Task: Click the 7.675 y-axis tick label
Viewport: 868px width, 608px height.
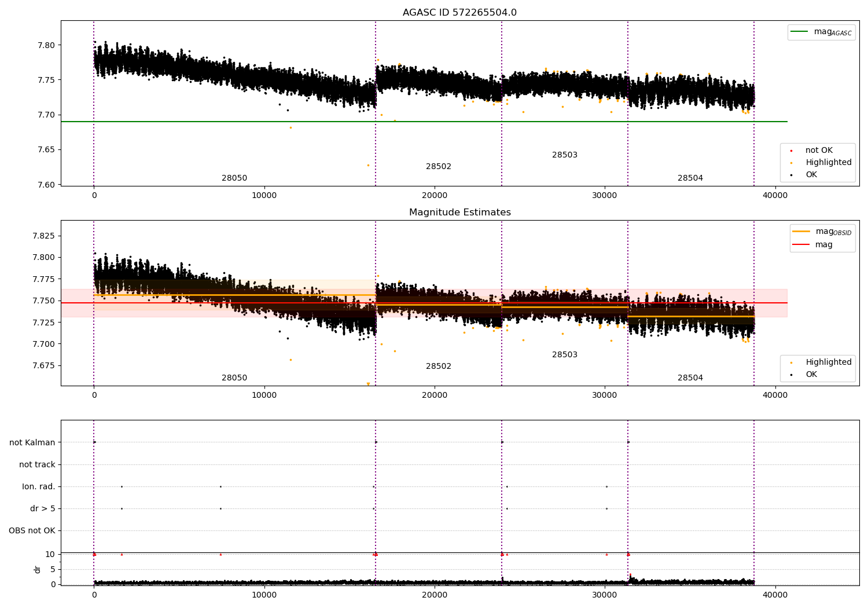Action: coord(43,365)
